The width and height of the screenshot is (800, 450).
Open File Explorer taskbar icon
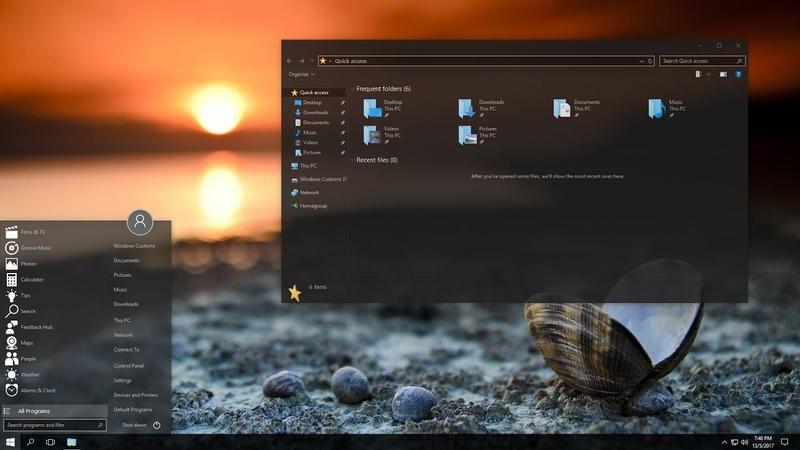71,442
